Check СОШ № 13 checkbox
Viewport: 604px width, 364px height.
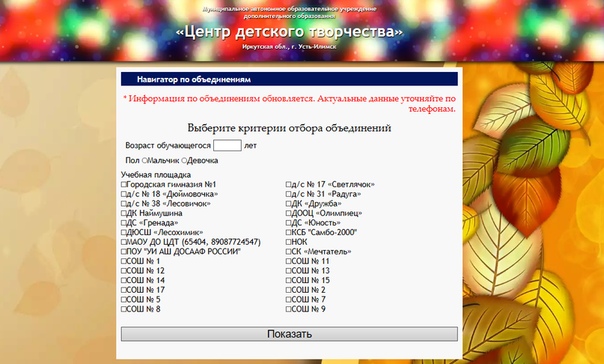click(288, 271)
